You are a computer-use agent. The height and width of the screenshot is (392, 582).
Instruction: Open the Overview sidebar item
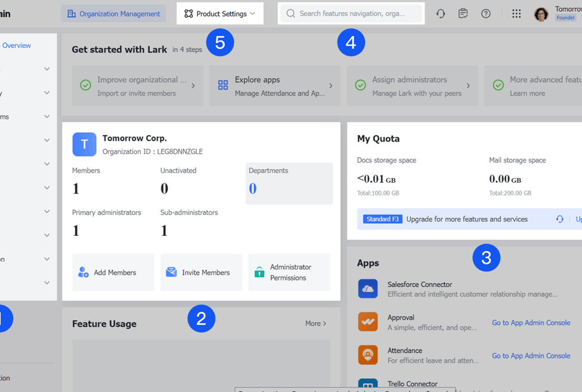16,46
